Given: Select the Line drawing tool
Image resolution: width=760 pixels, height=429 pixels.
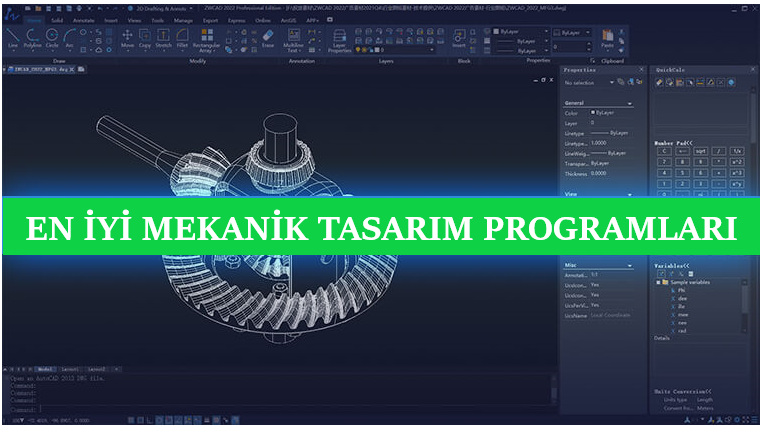Looking at the screenshot, I should [12, 37].
